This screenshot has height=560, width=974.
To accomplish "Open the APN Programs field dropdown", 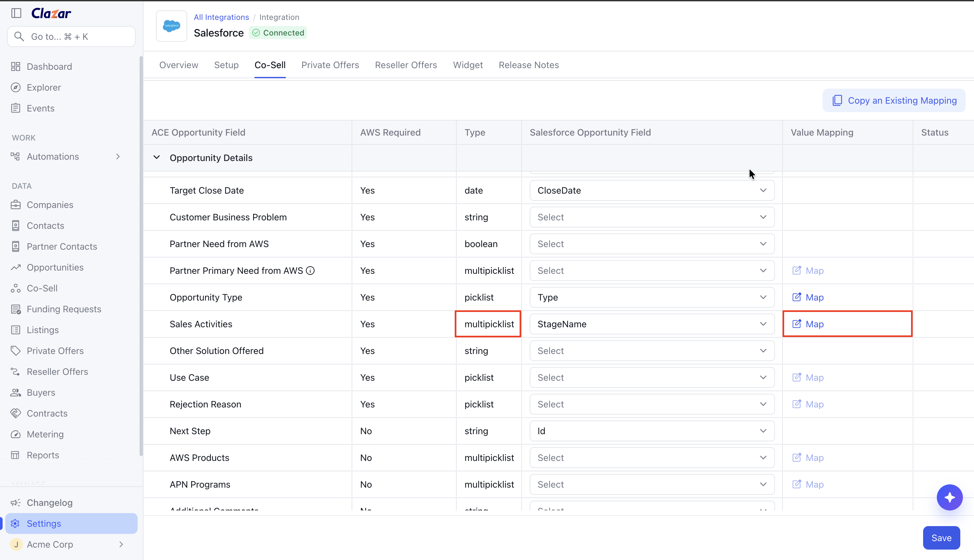I will click(652, 484).
